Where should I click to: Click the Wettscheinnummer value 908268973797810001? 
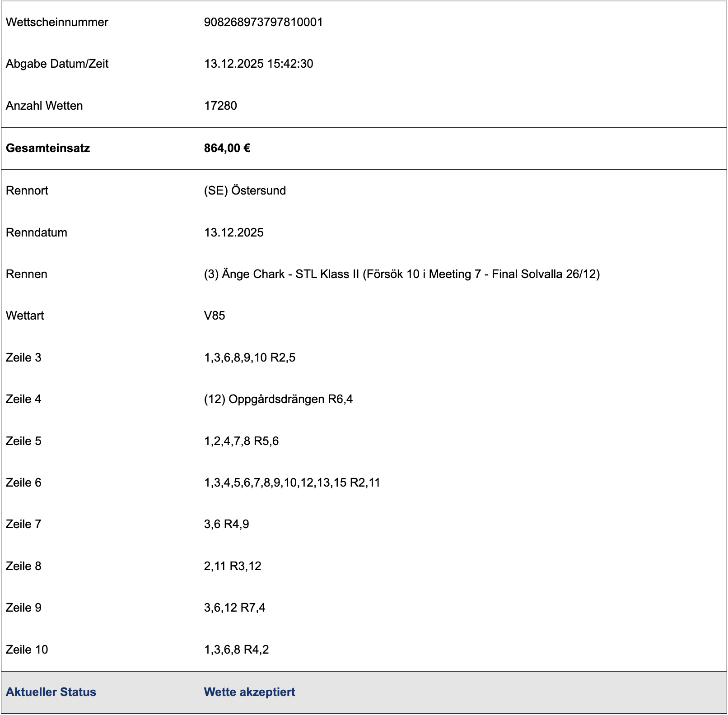click(x=263, y=22)
